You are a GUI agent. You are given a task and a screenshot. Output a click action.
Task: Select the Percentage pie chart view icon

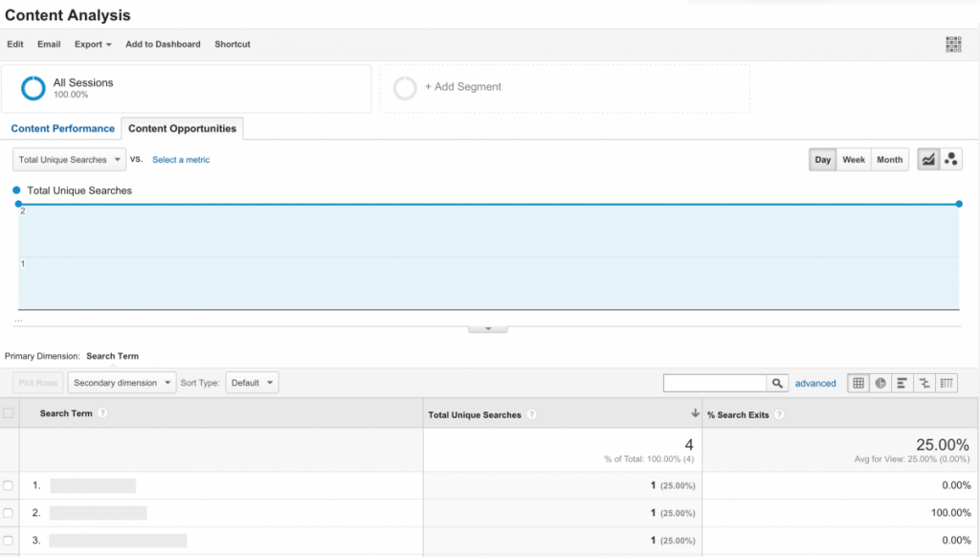coord(880,383)
